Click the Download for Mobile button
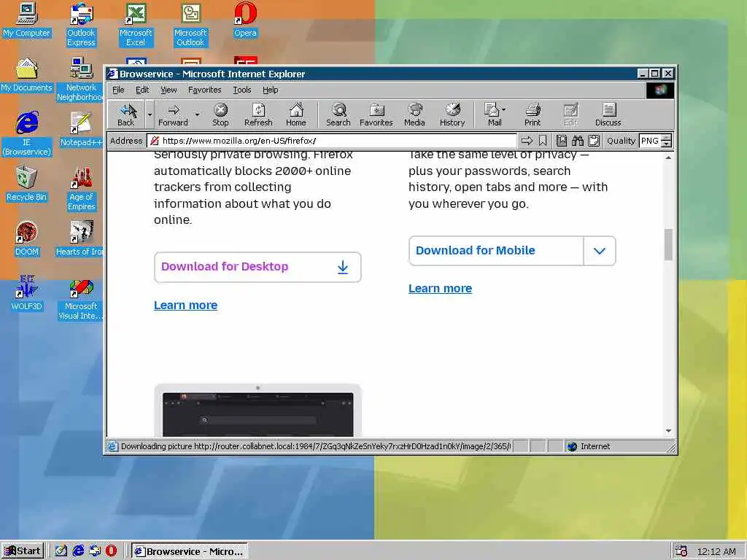 [x=496, y=251]
